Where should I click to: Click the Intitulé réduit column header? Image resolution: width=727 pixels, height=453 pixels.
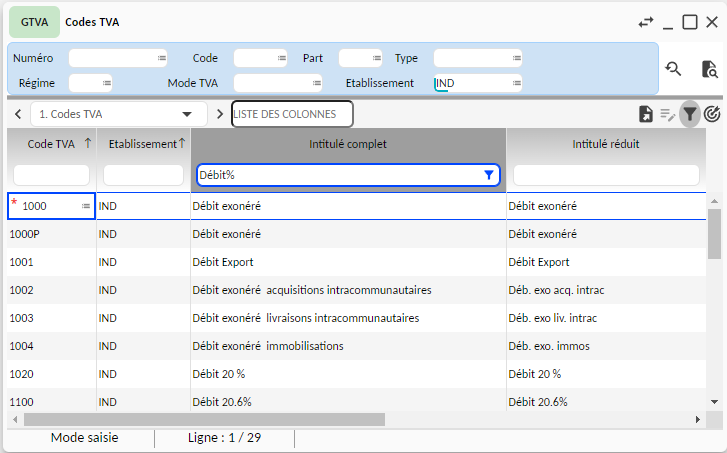(x=606, y=144)
